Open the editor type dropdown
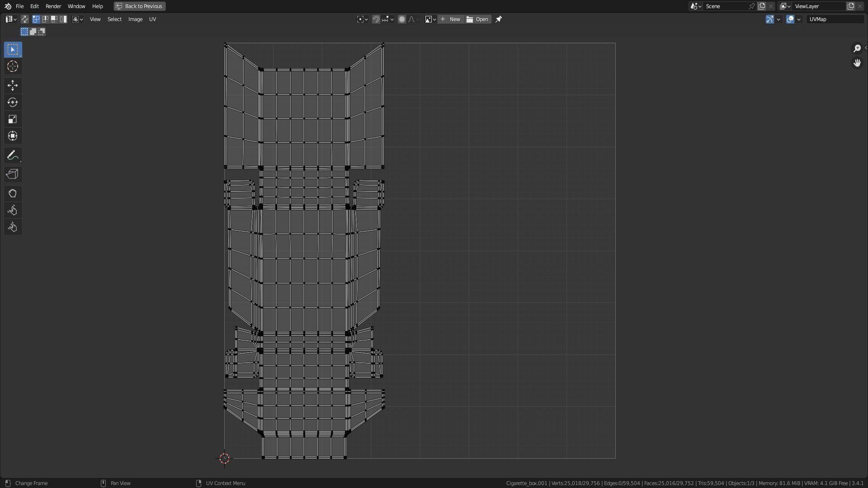 click(x=11, y=19)
